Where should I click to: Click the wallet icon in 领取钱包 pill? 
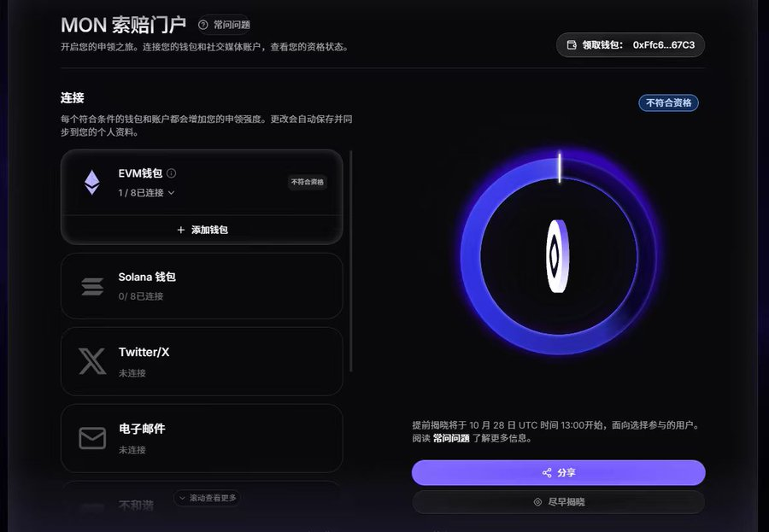pyautogui.click(x=572, y=45)
